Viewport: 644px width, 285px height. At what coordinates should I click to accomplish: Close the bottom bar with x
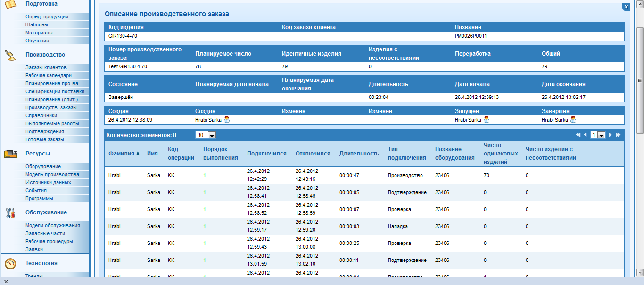6,281
